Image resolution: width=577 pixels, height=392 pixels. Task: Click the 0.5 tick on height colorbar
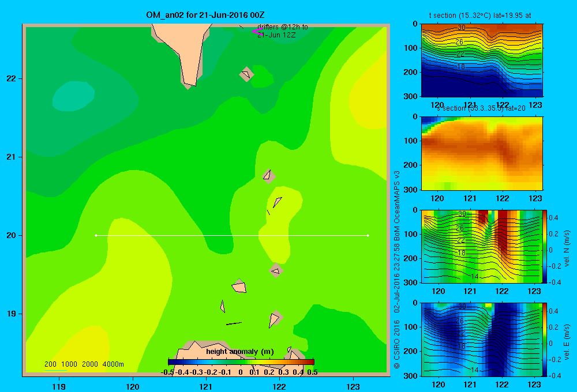(x=312, y=372)
